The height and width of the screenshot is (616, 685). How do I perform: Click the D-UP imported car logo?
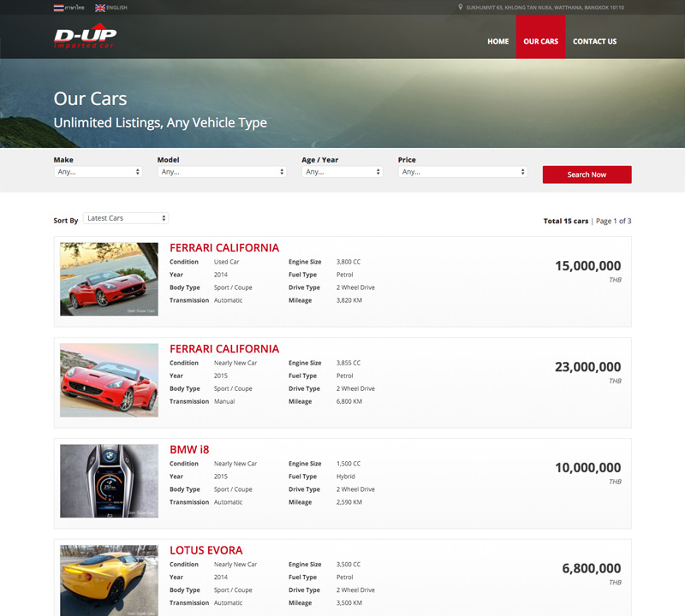click(x=85, y=36)
